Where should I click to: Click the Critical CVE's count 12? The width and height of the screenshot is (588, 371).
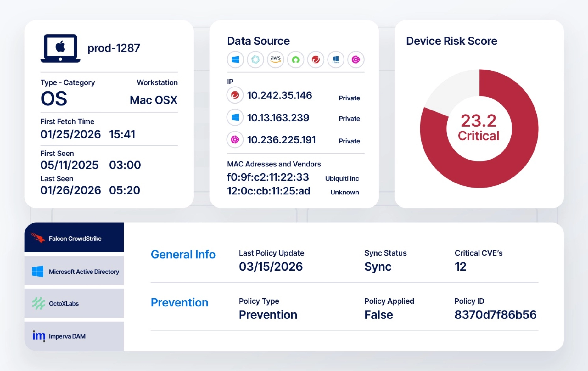point(461,267)
